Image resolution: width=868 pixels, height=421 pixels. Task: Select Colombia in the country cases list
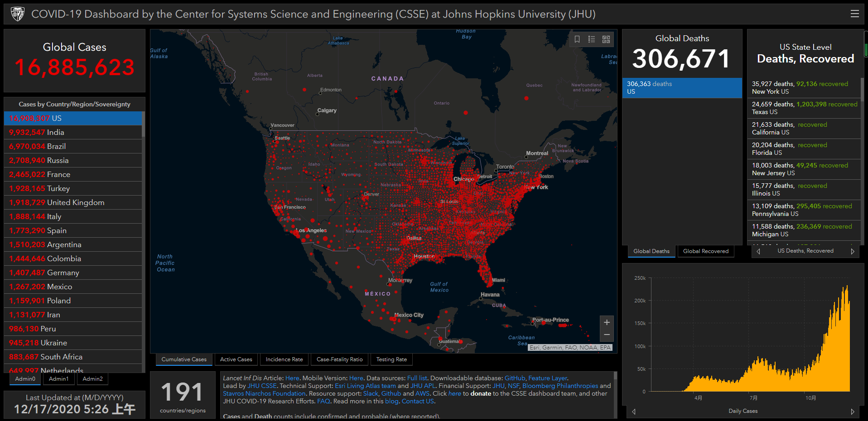click(73, 258)
